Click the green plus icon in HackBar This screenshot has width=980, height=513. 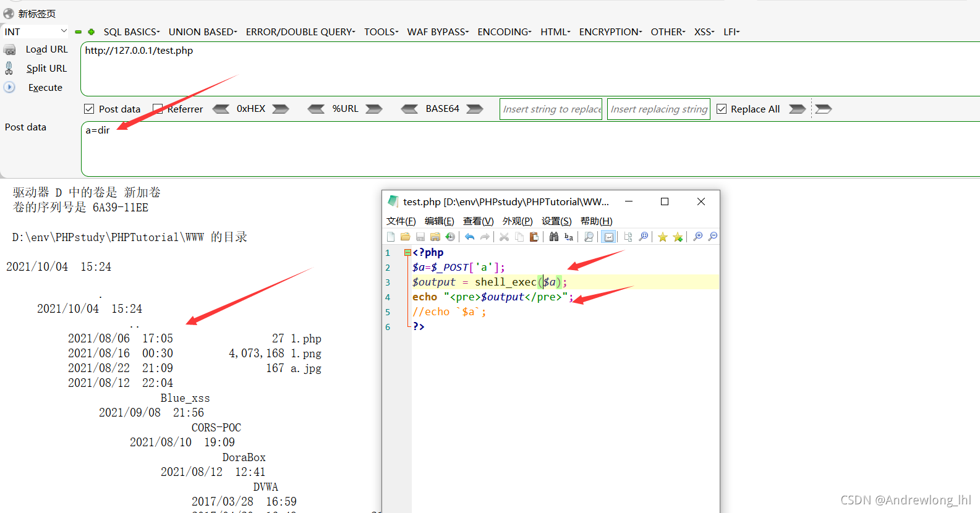(92, 32)
